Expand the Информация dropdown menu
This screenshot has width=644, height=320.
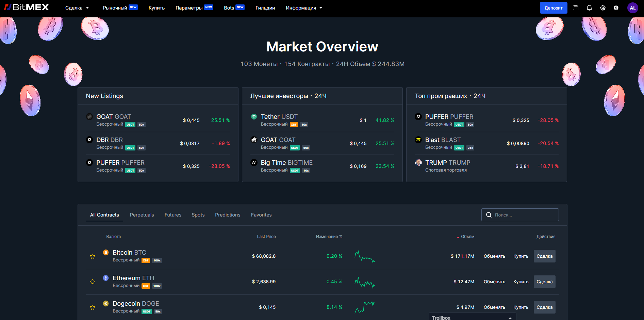pos(304,8)
